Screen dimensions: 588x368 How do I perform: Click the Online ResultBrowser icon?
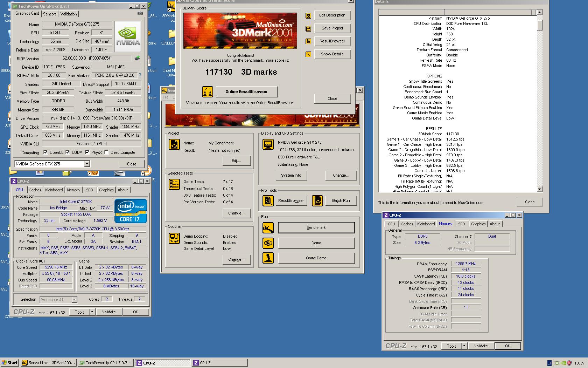208,92
